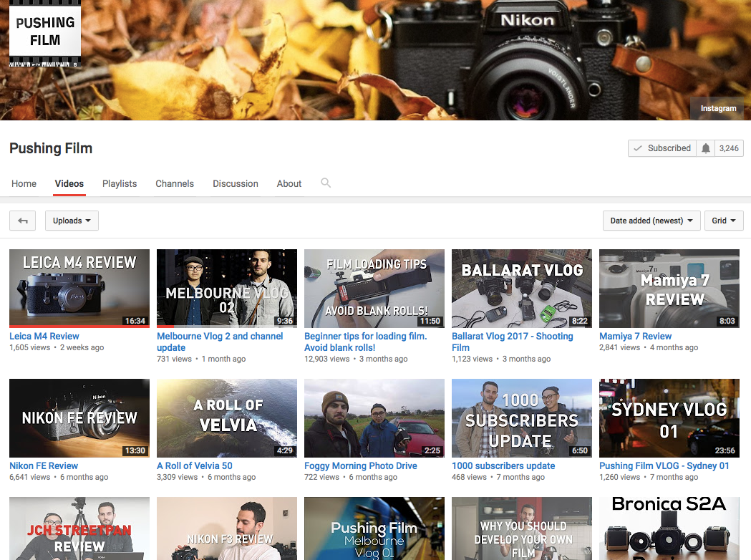Click the Pushing Film Melbourne Vlog 01 thumbnail
Viewport: 751px width, 560px height.
point(374,528)
